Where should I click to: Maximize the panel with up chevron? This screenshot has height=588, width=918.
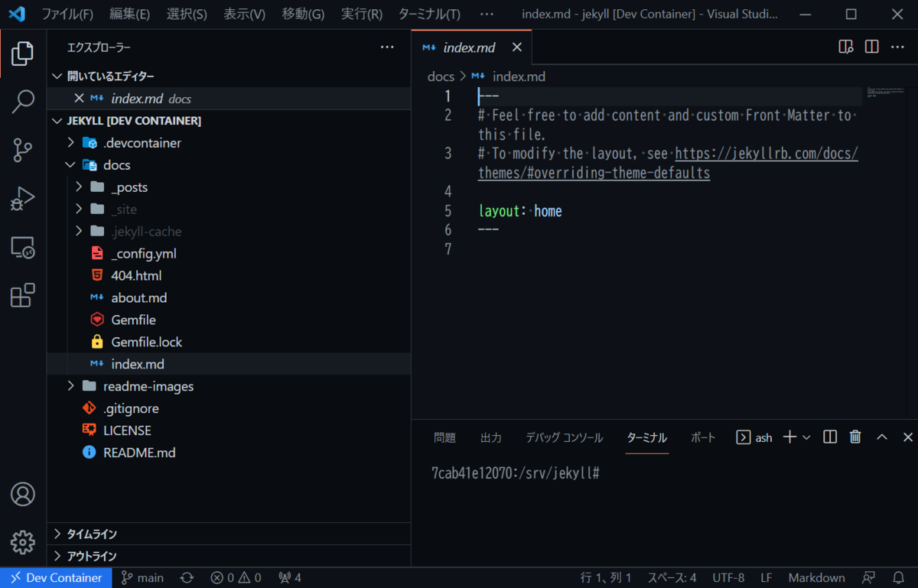point(882,437)
